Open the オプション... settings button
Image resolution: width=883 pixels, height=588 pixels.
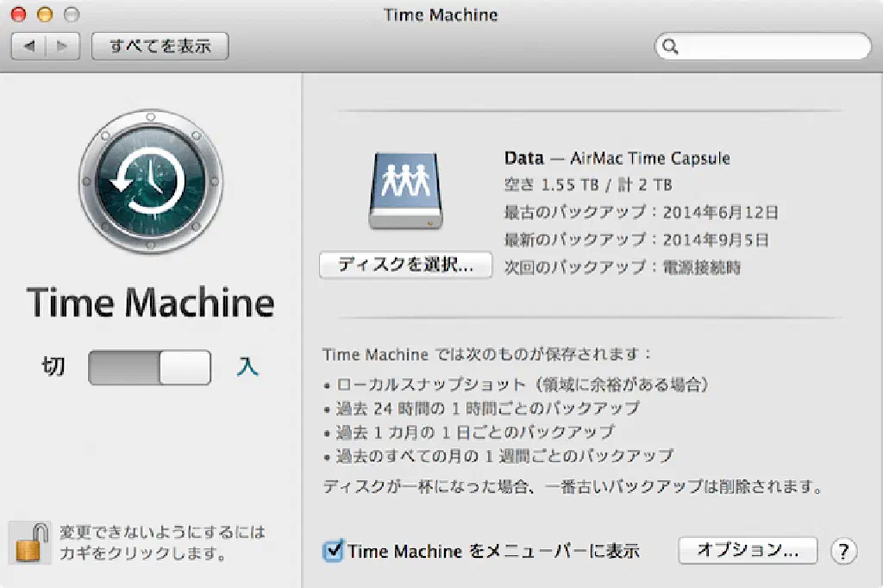tap(748, 550)
